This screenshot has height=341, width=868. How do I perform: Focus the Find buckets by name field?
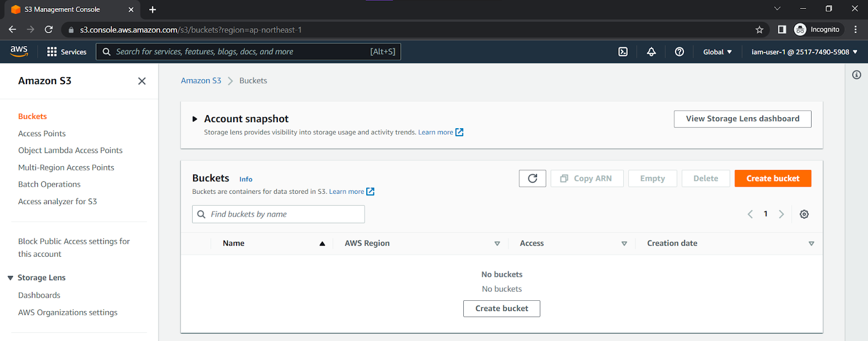(278, 214)
